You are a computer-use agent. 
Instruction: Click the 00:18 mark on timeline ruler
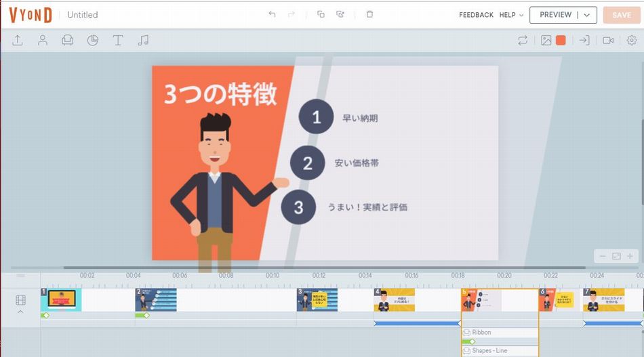(x=458, y=275)
